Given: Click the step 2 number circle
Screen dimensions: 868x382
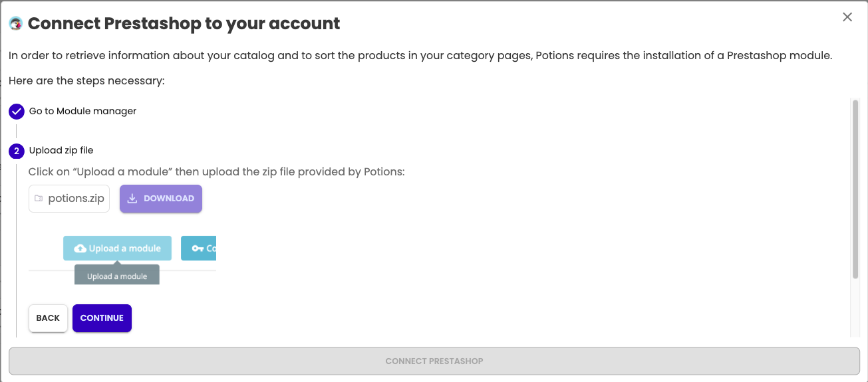Looking at the screenshot, I should 17,151.
